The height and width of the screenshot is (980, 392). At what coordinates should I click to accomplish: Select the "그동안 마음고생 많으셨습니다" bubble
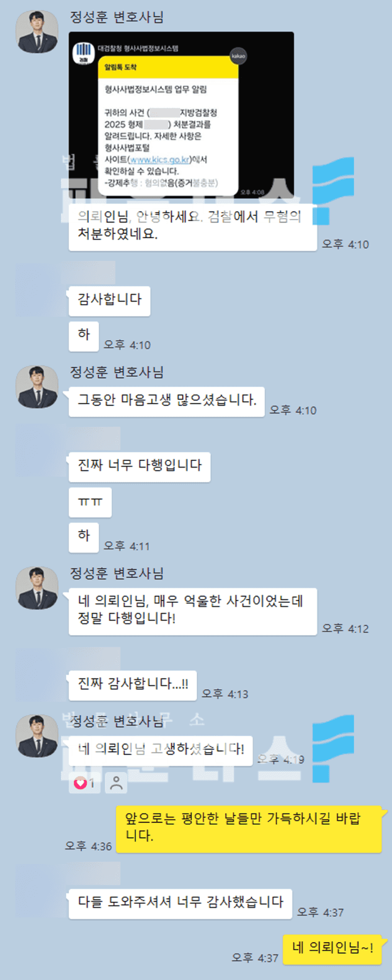(166, 402)
